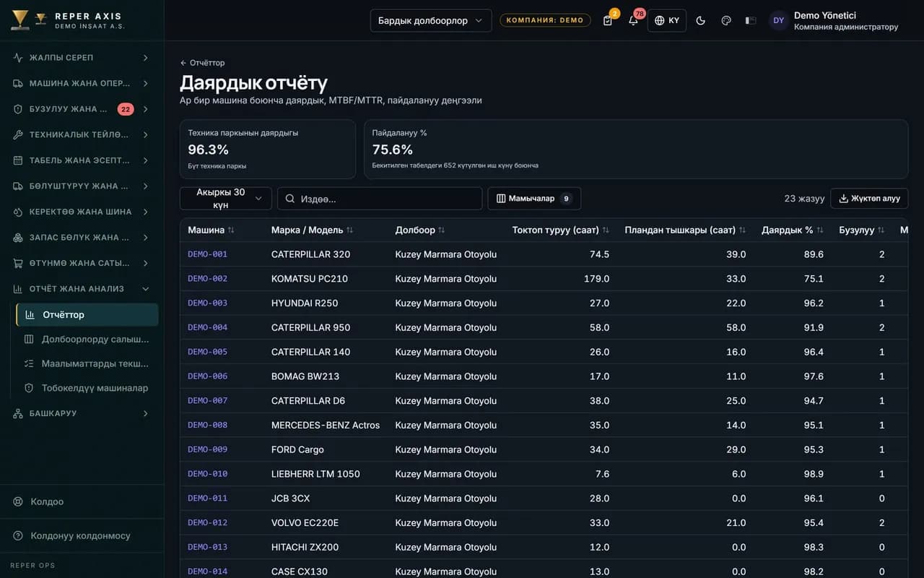Open the DEMO-008 machine link
The width and height of the screenshot is (924, 578).
pyautogui.click(x=208, y=425)
